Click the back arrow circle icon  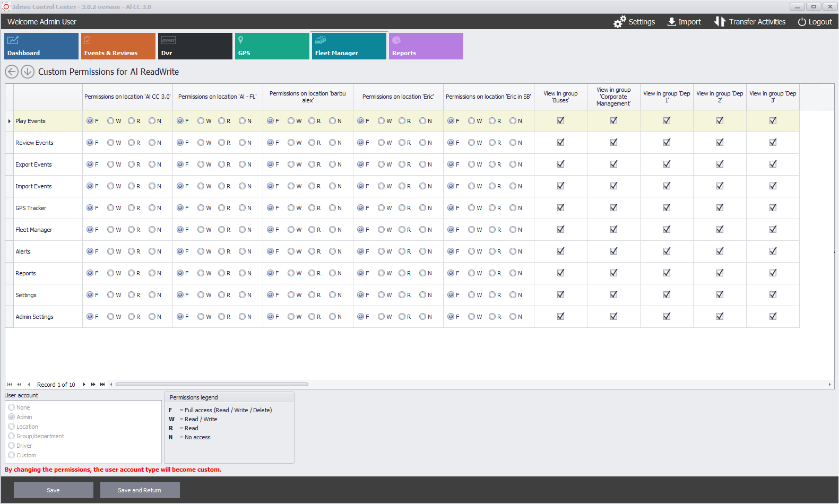click(x=12, y=72)
